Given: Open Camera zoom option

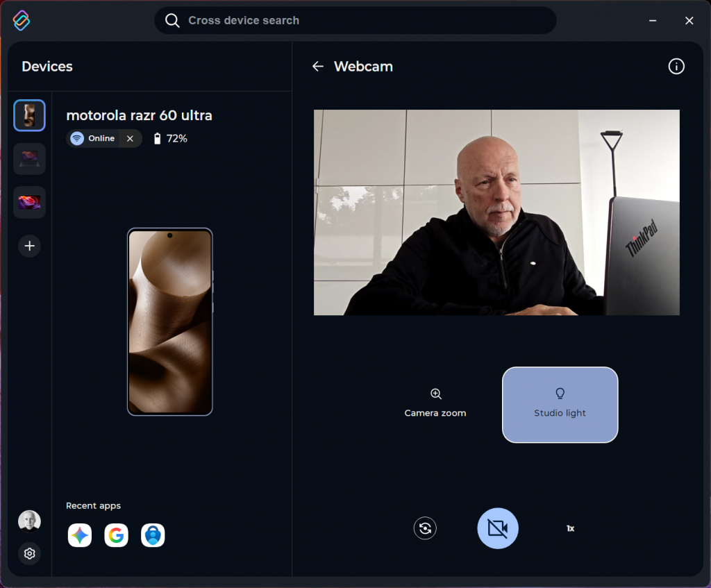Looking at the screenshot, I should [435, 403].
